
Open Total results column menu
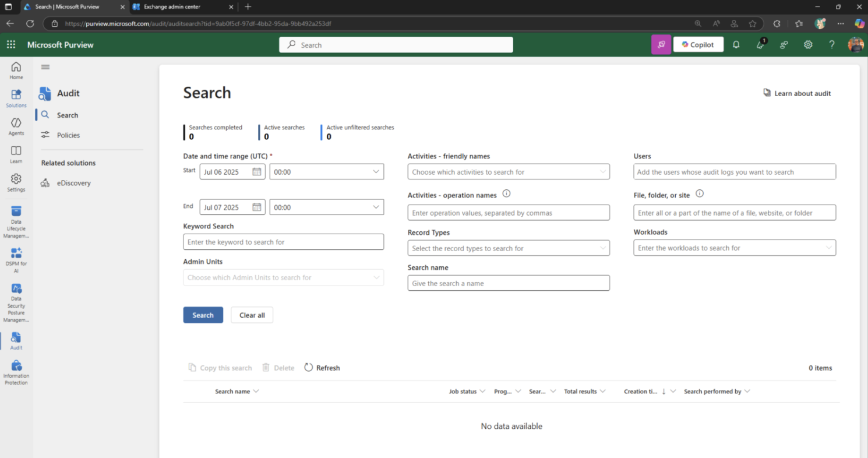click(602, 392)
